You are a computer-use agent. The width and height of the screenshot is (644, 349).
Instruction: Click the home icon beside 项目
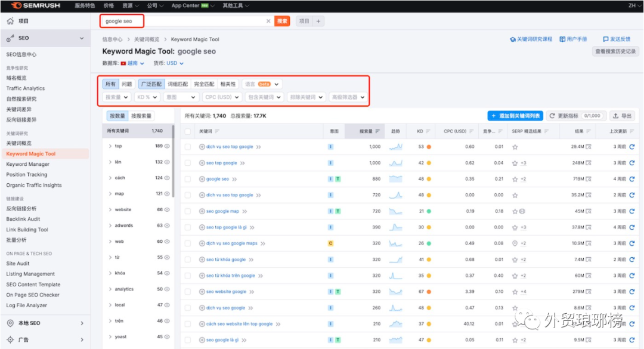(10, 21)
